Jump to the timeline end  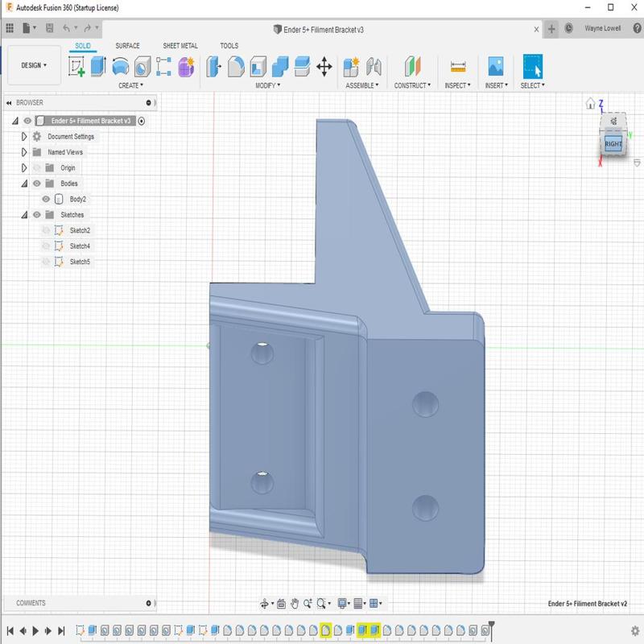point(61,630)
